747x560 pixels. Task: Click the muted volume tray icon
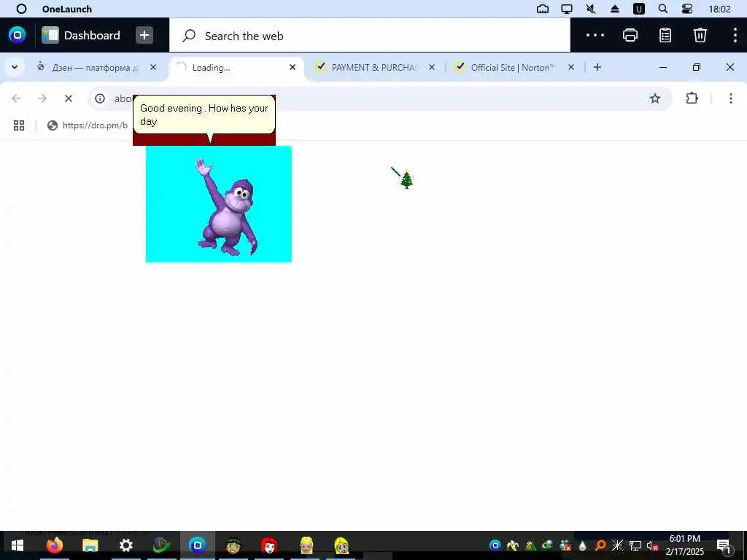653,545
